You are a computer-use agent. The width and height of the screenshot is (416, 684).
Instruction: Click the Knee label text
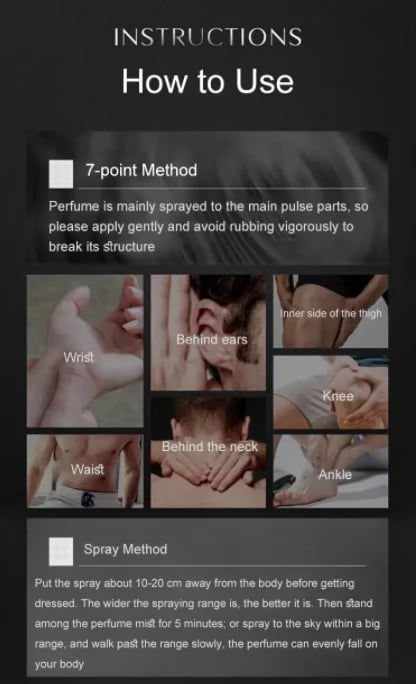pos(338,396)
